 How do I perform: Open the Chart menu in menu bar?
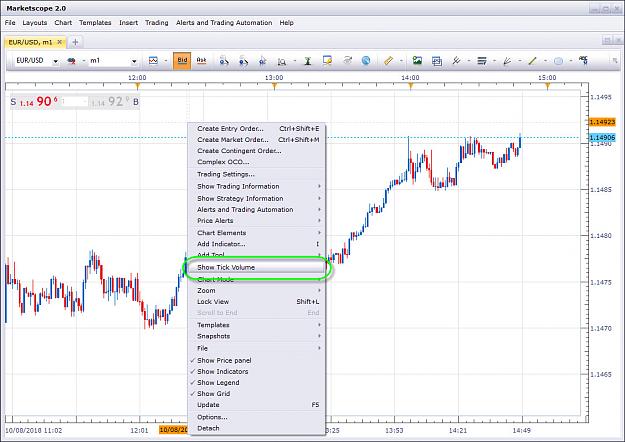pos(63,23)
